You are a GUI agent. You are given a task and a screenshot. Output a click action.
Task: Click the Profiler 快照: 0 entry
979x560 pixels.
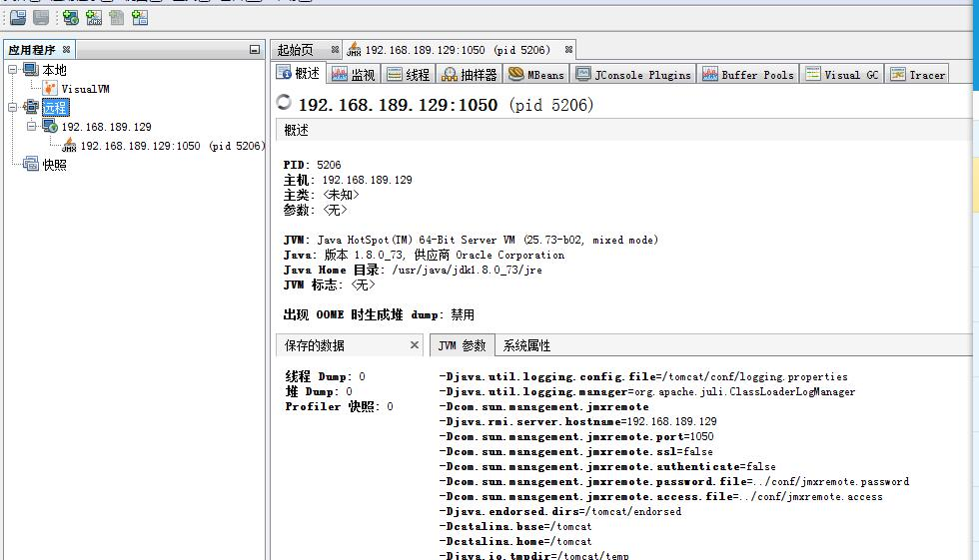pos(339,406)
